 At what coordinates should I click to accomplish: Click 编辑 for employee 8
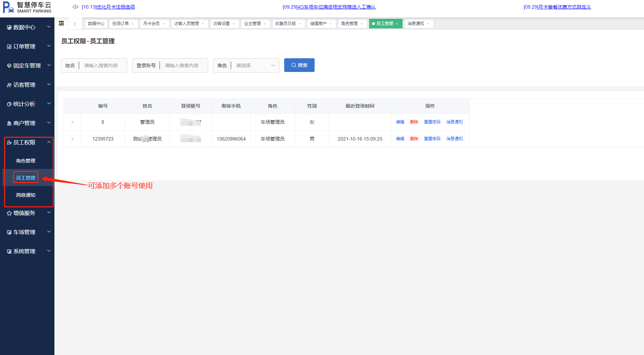[x=400, y=122]
